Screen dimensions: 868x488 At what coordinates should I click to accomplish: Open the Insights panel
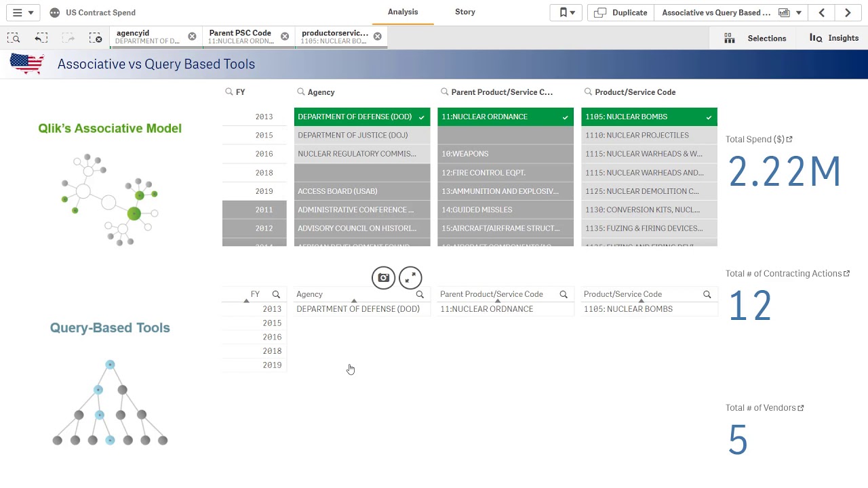pyautogui.click(x=834, y=38)
